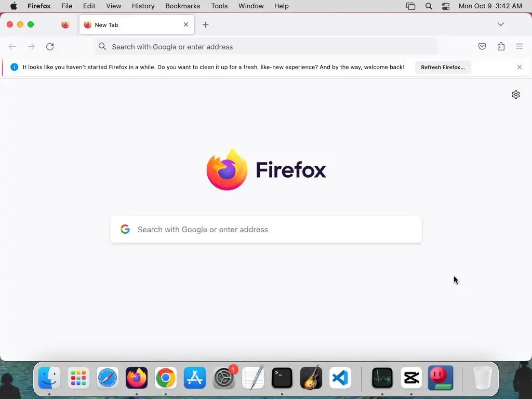Expand the list all tabs chevron
Image resolution: width=532 pixels, height=399 pixels.
click(x=501, y=24)
